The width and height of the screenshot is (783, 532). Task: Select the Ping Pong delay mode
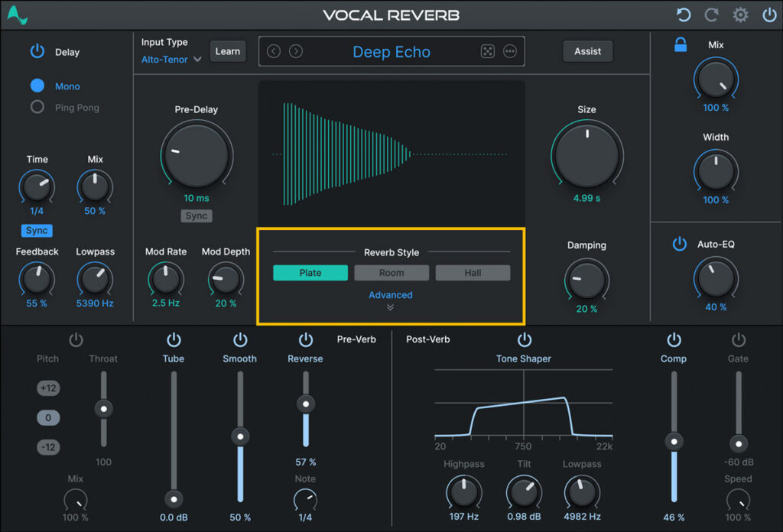point(37,107)
